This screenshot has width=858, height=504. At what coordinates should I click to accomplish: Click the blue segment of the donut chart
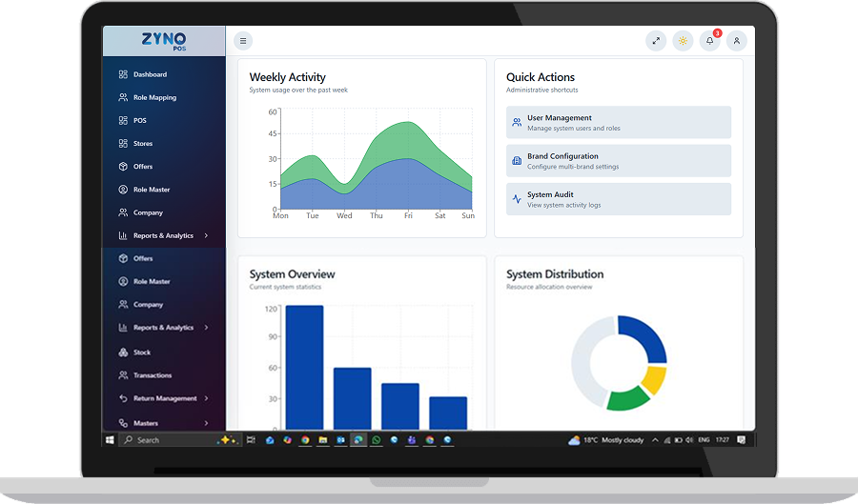[648, 334]
